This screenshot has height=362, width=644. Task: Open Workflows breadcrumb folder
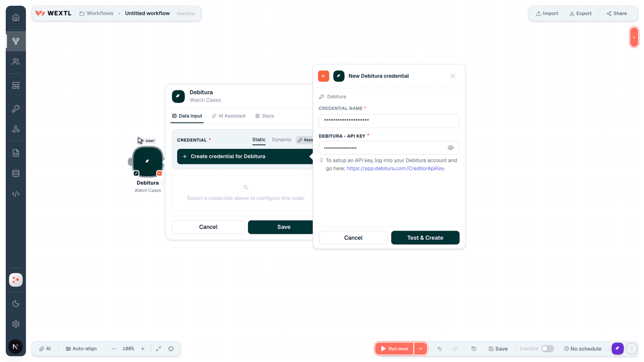point(97,14)
